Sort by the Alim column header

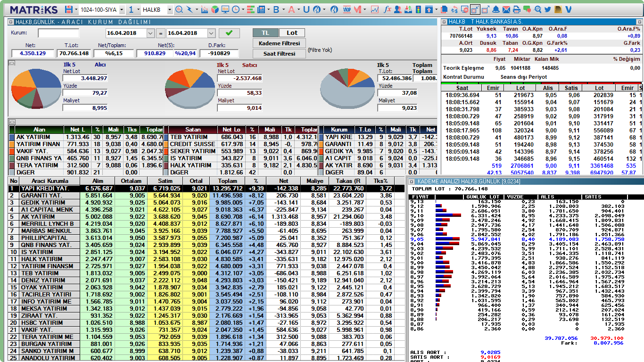coord(97,181)
